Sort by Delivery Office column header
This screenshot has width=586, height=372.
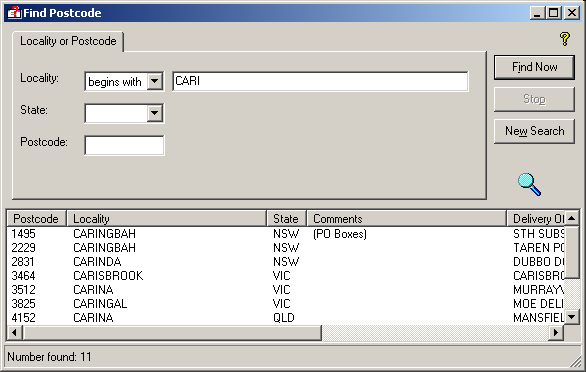point(536,219)
